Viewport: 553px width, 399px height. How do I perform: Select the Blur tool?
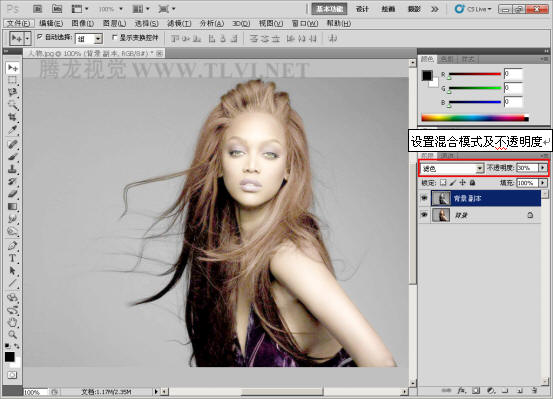pos(13,219)
